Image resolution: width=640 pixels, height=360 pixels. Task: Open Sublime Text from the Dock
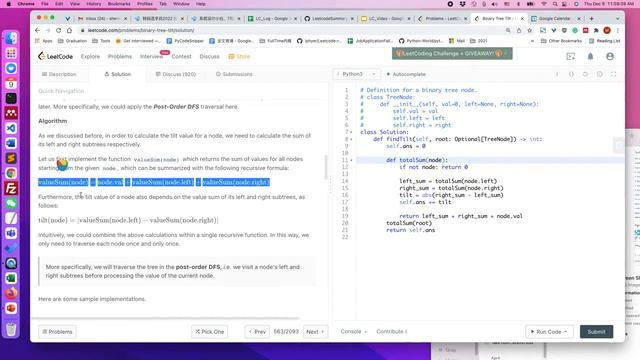(x=11, y=158)
